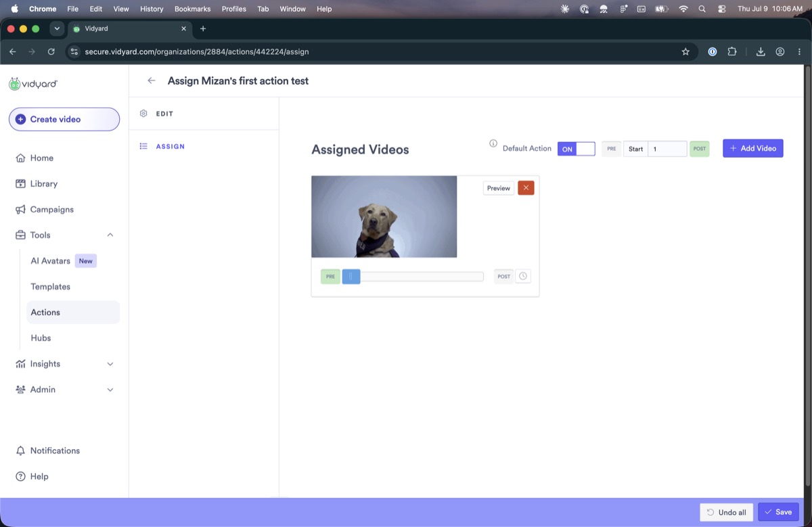Select Actions in the sidebar
This screenshot has width=812, height=527.
click(x=73, y=312)
